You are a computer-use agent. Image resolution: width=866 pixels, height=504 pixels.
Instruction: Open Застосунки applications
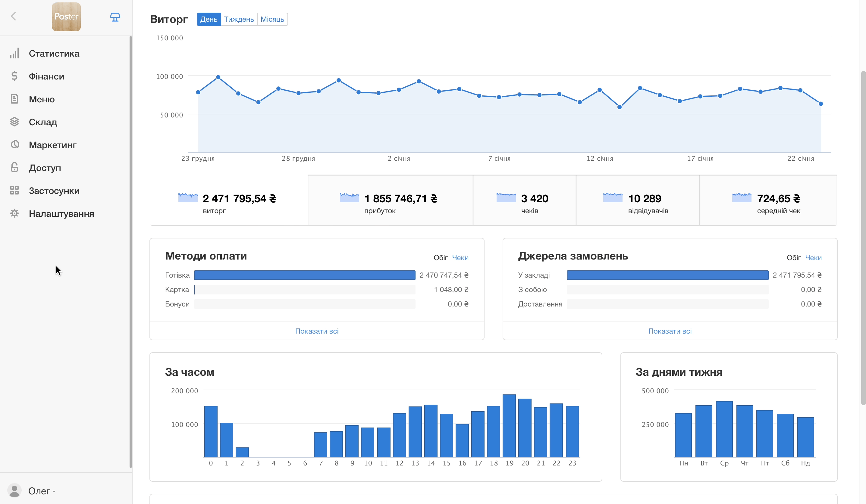coord(54,191)
